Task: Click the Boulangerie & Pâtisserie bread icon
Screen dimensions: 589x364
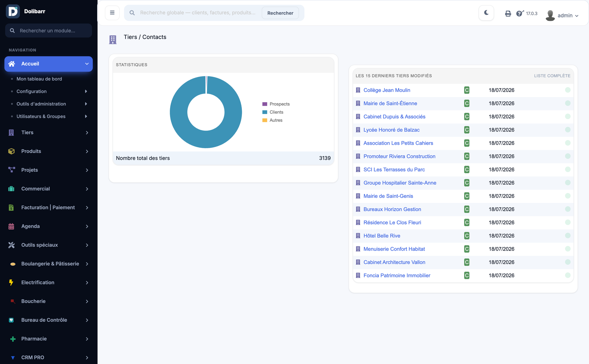Action: (x=13, y=264)
